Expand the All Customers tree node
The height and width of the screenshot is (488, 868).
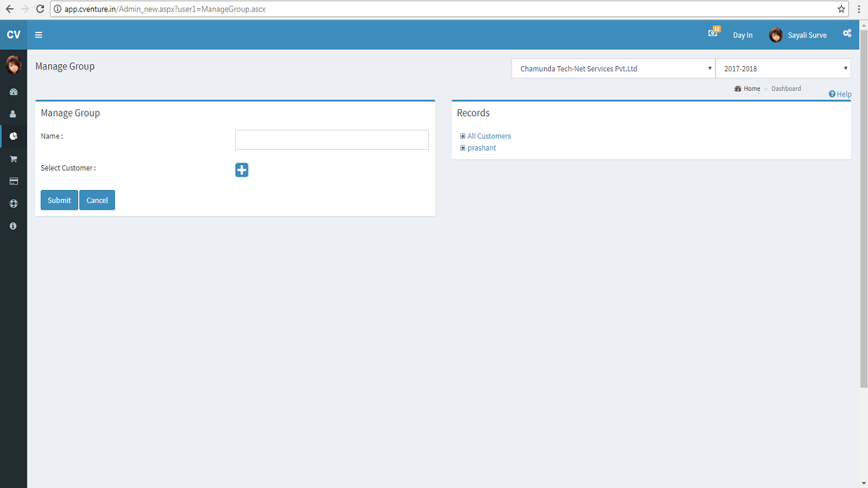click(463, 136)
